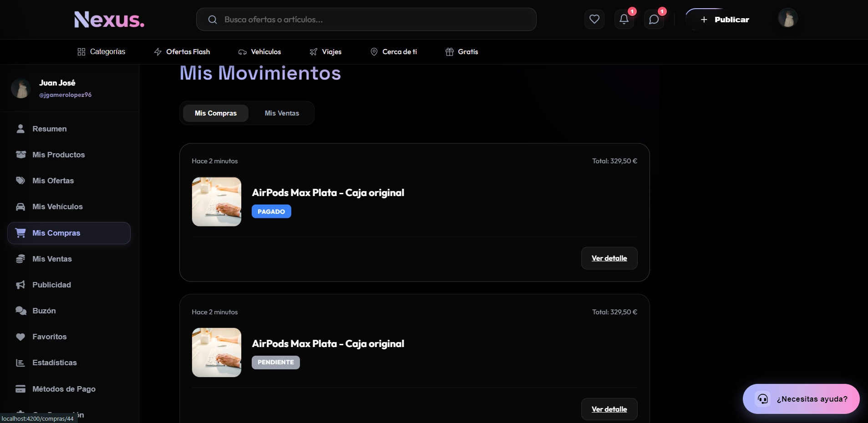Click the Estadísticas chart icon

(20, 363)
